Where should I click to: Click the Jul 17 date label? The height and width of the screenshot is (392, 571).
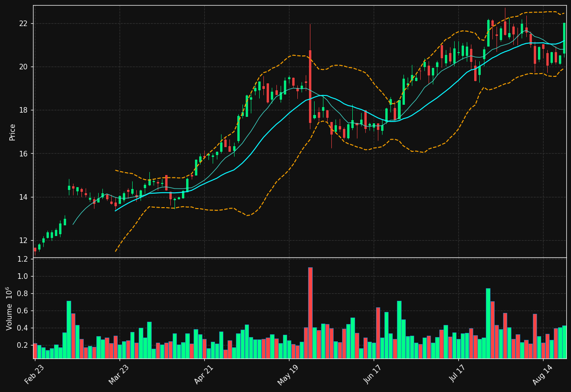[x=457, y=374]
